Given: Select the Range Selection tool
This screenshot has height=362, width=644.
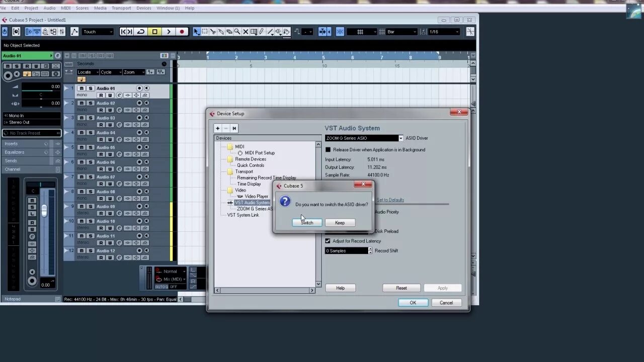Looking at the screenshot, I should [x=205, y=32].
